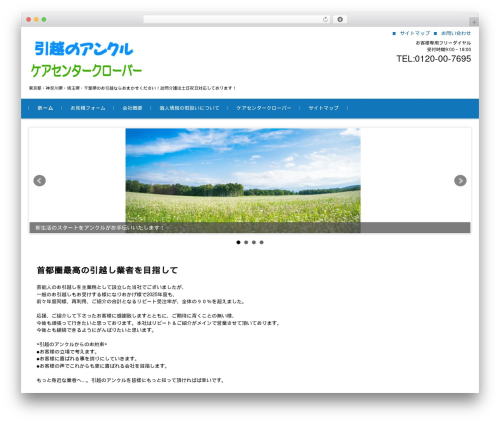The height and width of the screenshot is (423, 500).
Task: Click the TEL:0120-00-7695 phone number
Action: tap(434, 59)
